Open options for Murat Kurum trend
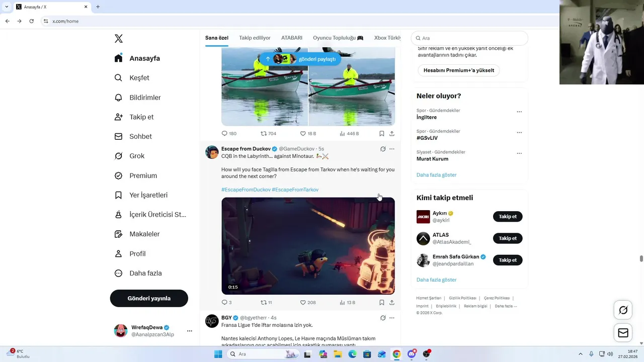The height and width of the screenshot is (362, 644). [519, 153]
